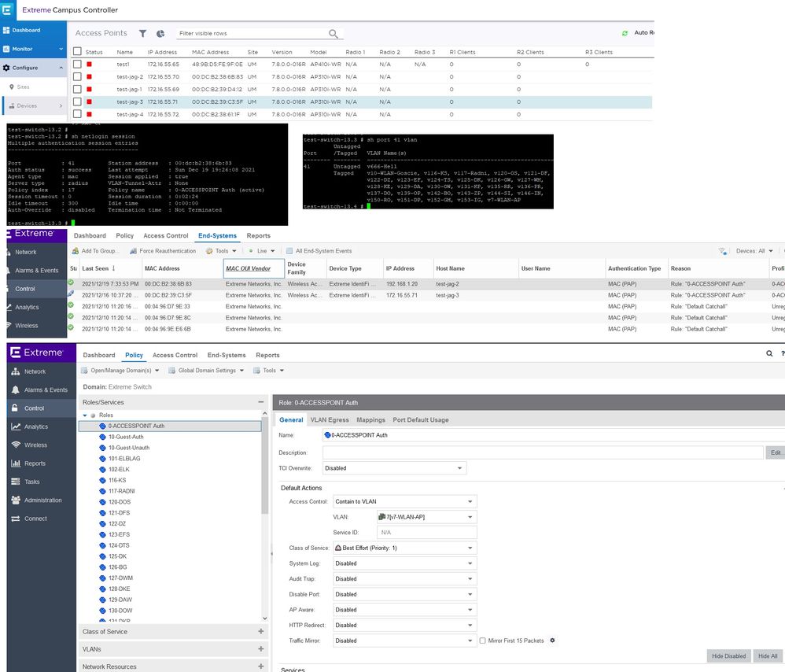The height and width of the screenshot is (672, 785).
Task: Open the End-Systems tab in lower window
Action: [227, 355]
